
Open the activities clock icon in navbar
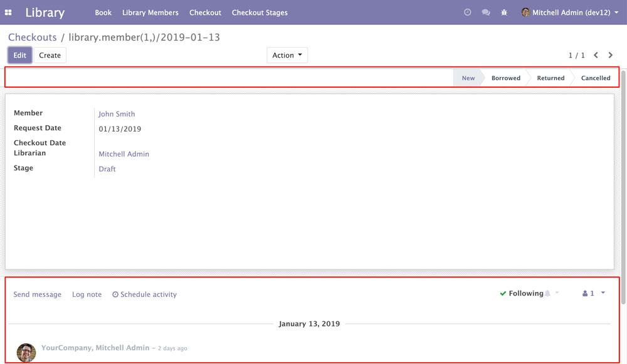[x=467, y=13]
